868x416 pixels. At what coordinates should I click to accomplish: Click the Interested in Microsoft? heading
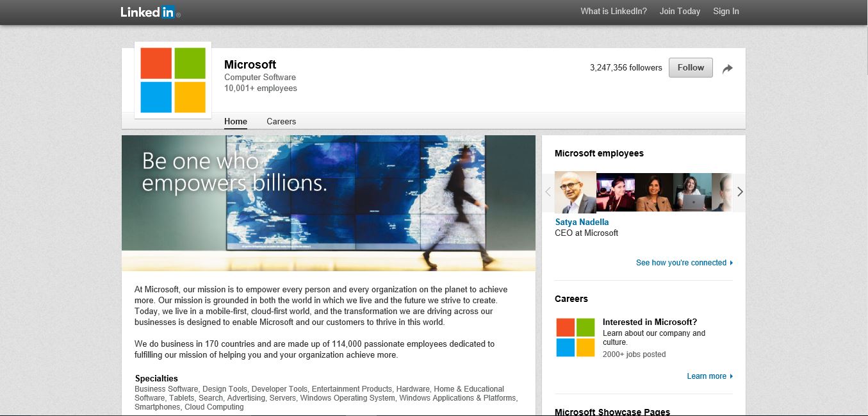click(x=650, y=322)
